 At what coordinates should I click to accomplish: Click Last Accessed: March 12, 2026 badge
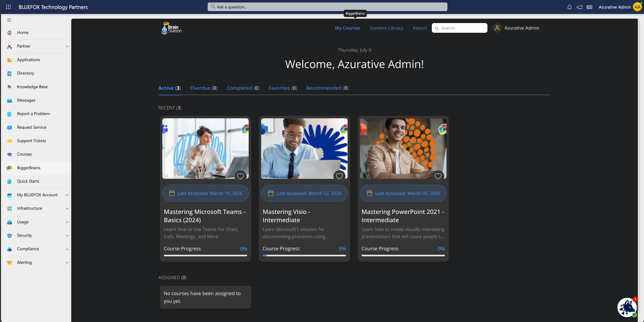coord(304,193)
